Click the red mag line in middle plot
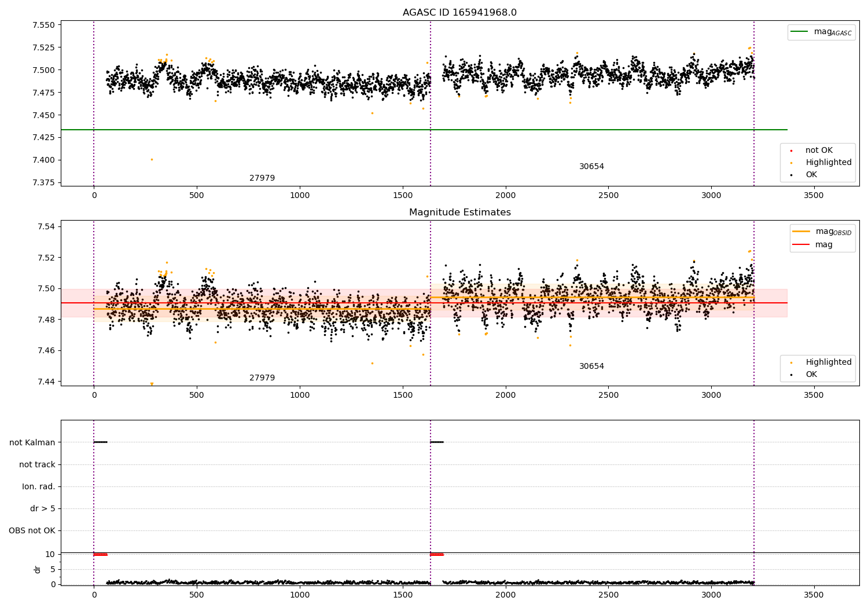 424,303
